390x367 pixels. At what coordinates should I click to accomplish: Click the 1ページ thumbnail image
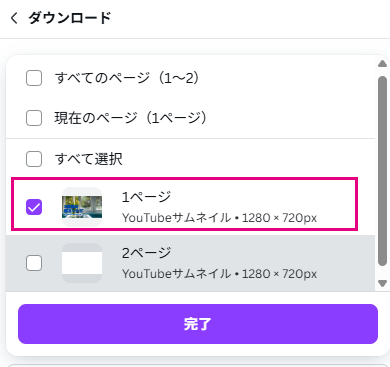tap(82, 207)
